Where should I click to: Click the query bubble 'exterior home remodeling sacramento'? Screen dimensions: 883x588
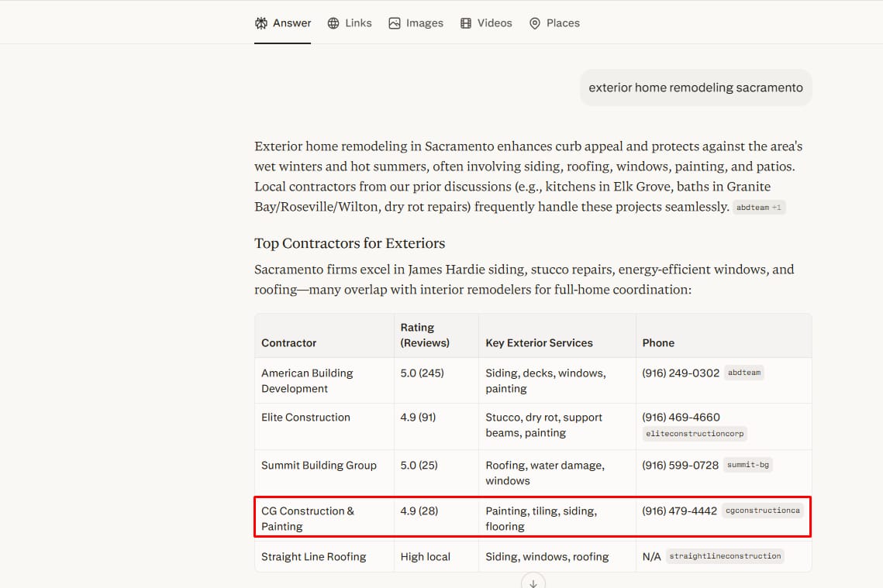point(695,88)
